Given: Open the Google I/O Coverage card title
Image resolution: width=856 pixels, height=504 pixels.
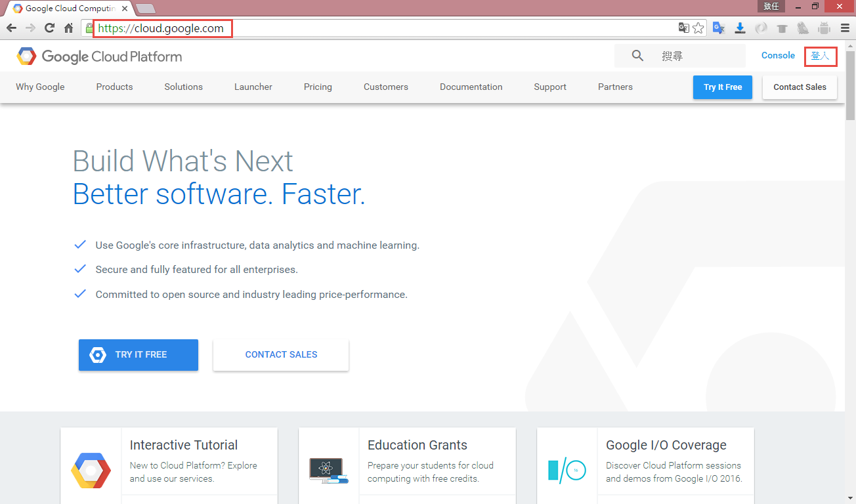Looking at the screenshot, I should [x=666, y=445].
